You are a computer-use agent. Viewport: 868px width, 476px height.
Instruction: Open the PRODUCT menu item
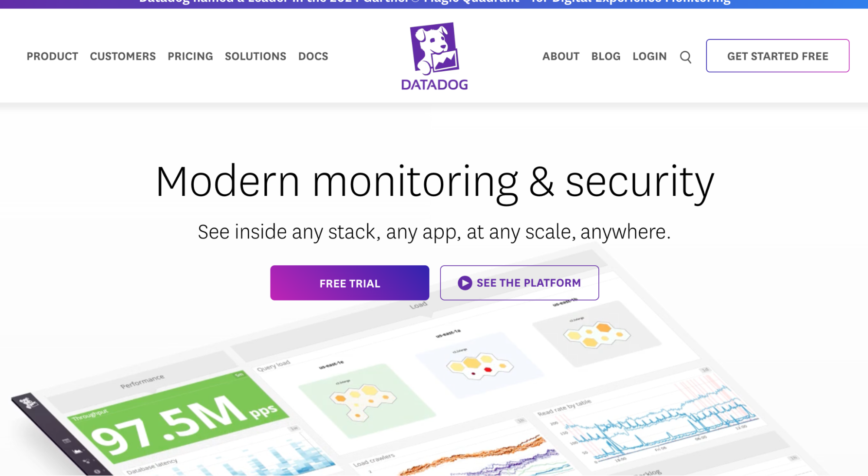(52, 56)
